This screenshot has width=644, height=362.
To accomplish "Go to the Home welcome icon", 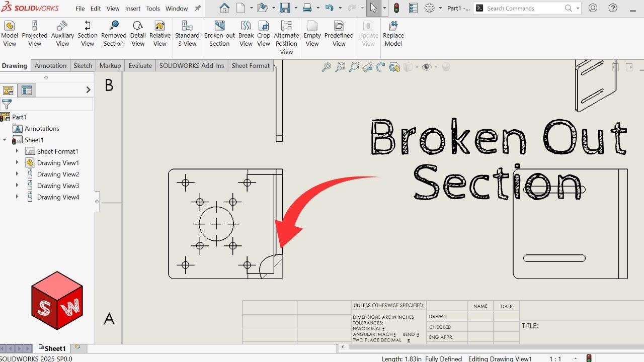I will click(x=224, y=8).
